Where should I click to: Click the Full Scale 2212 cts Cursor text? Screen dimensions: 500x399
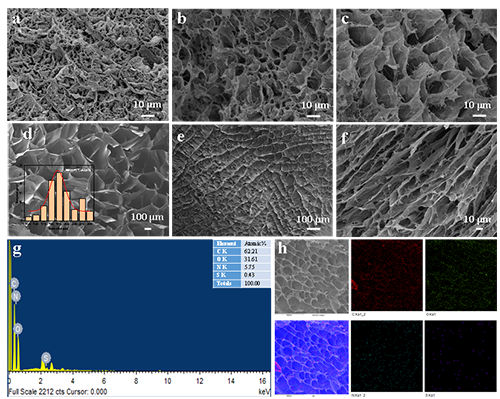58,392
